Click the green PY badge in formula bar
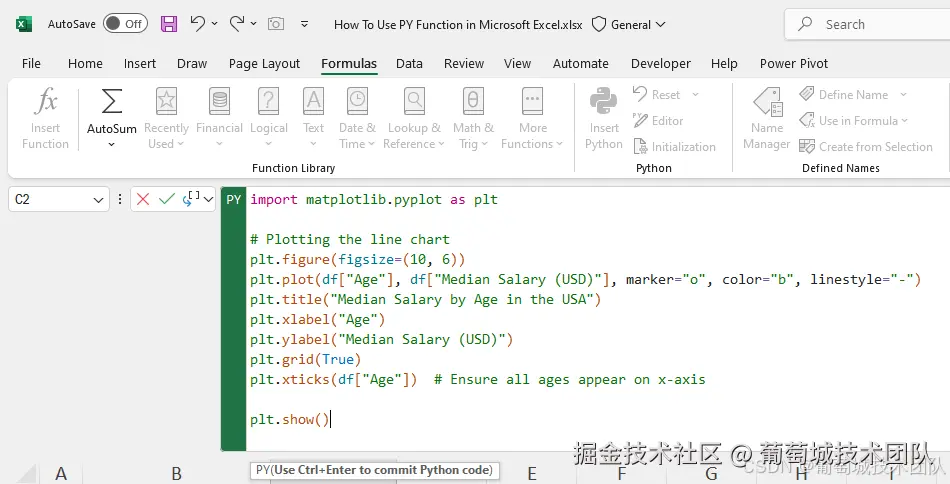Screen dimensions: 950x484 [234, 199]
